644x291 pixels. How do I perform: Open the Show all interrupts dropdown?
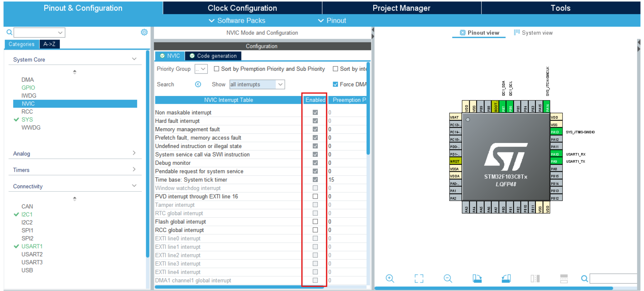tap(257, 84)
